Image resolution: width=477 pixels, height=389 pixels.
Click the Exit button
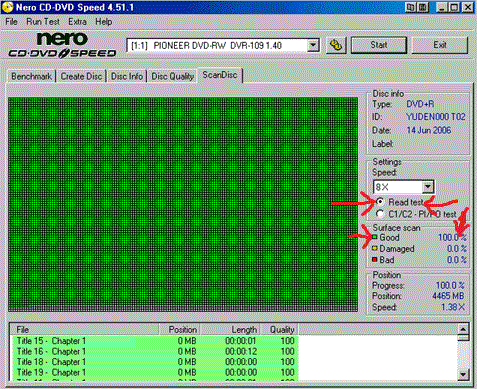(x=440, y=45)
